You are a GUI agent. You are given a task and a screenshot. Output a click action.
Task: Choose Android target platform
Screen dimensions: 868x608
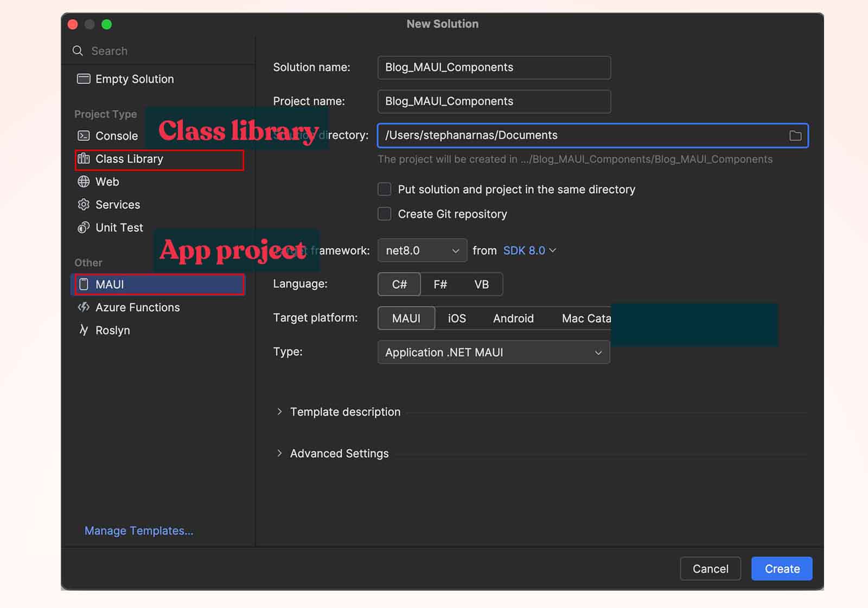[x=513, y=318]
